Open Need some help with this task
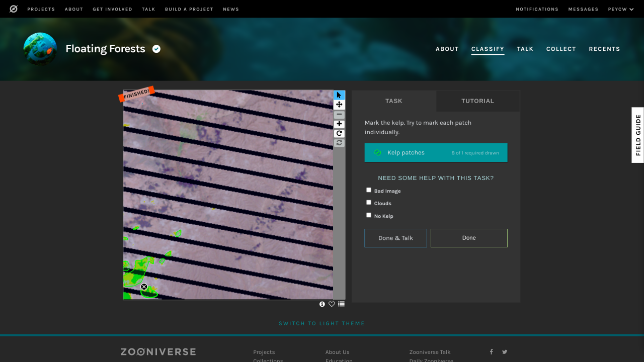Viewport: 644px width, 362px height. [x=436, y=178]
